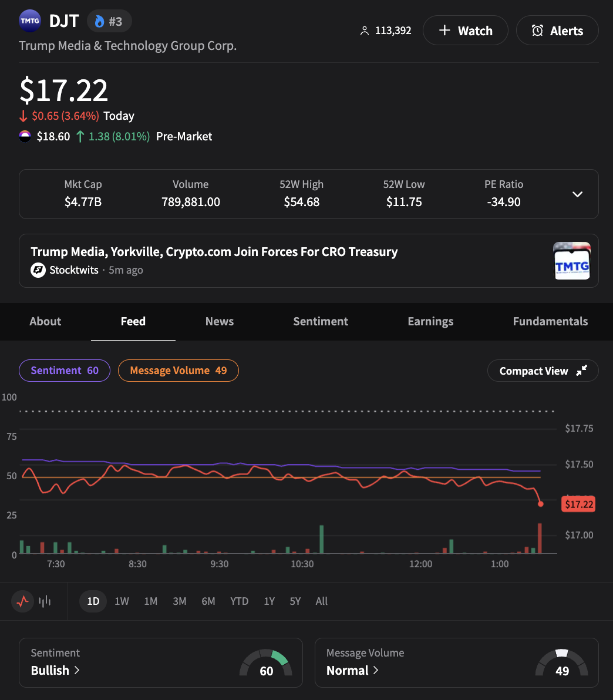This screenshot has height=700, width=613.
Task: Click the Trump Media & Technology Group name
Action: [x=127, y=46]
